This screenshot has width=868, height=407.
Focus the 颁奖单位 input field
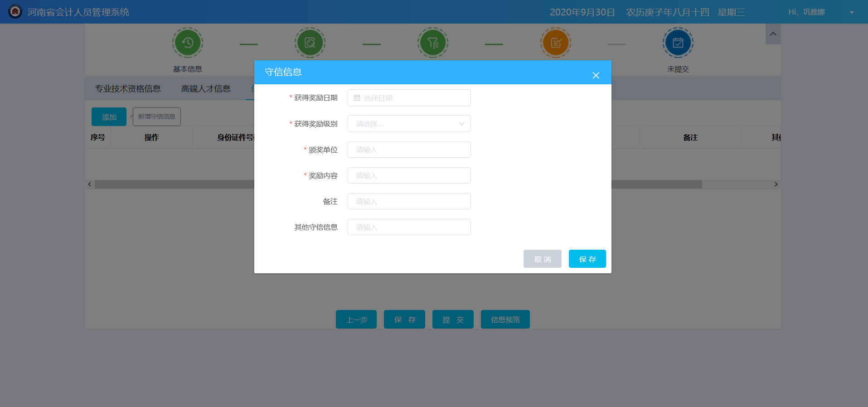pyautogui.click(x=409, y=150)
